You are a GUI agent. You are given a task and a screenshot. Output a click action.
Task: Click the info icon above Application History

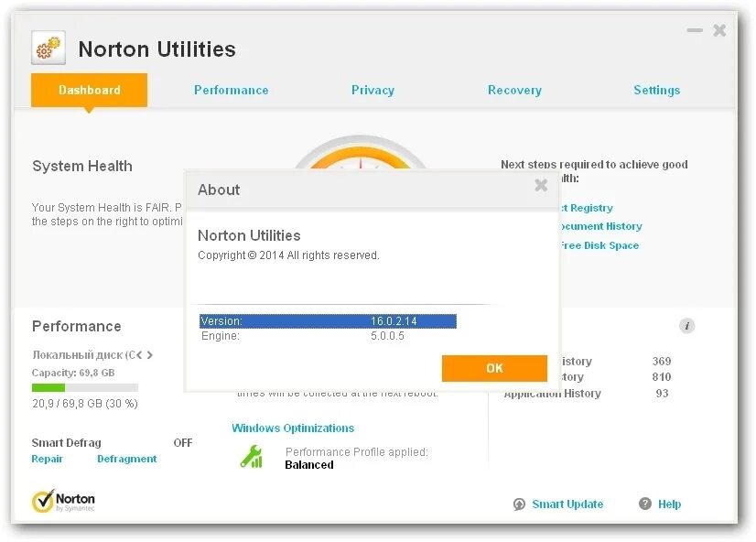click(686, 325)
